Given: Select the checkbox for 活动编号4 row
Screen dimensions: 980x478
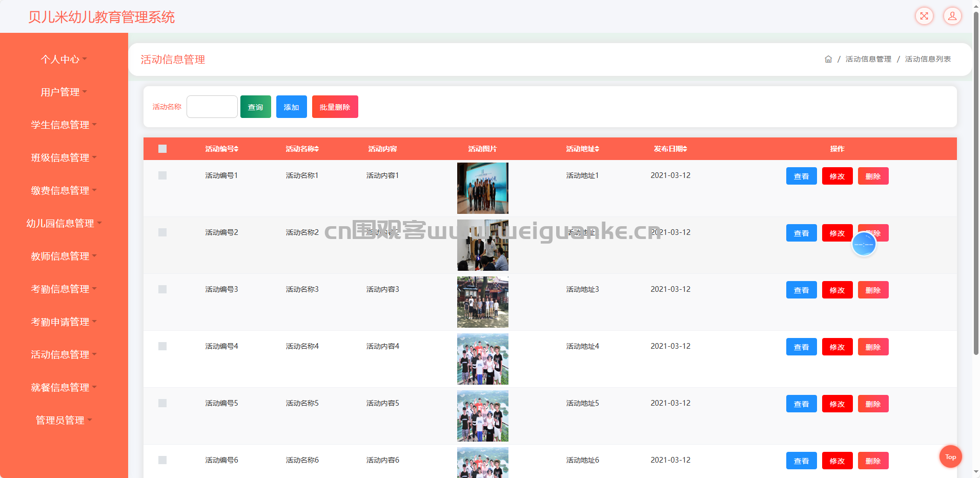Looking at the screenshot, I should tap(162, 346).
